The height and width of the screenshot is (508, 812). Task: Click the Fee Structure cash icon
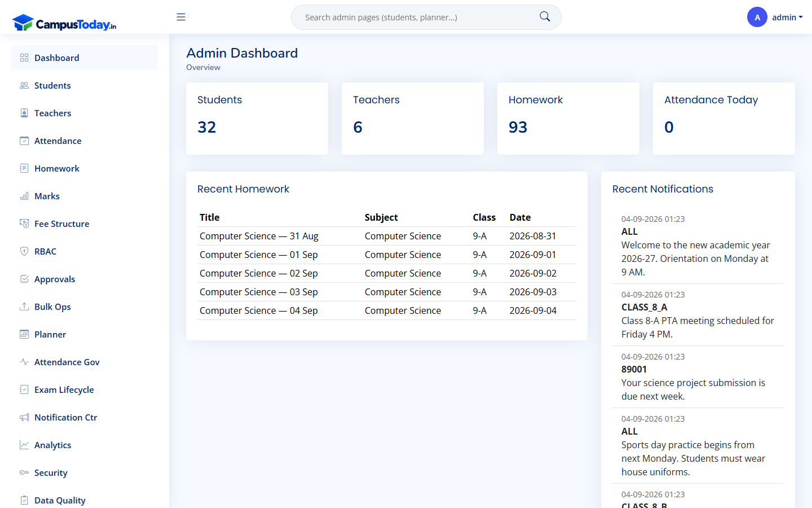pos(24,224)
